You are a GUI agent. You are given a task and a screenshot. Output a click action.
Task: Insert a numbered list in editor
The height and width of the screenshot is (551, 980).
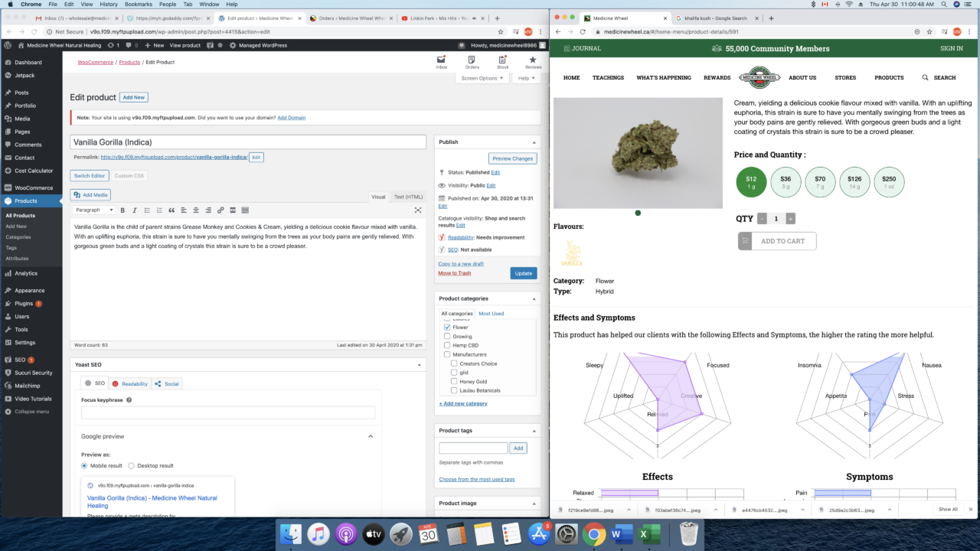[x=159, y=210]
